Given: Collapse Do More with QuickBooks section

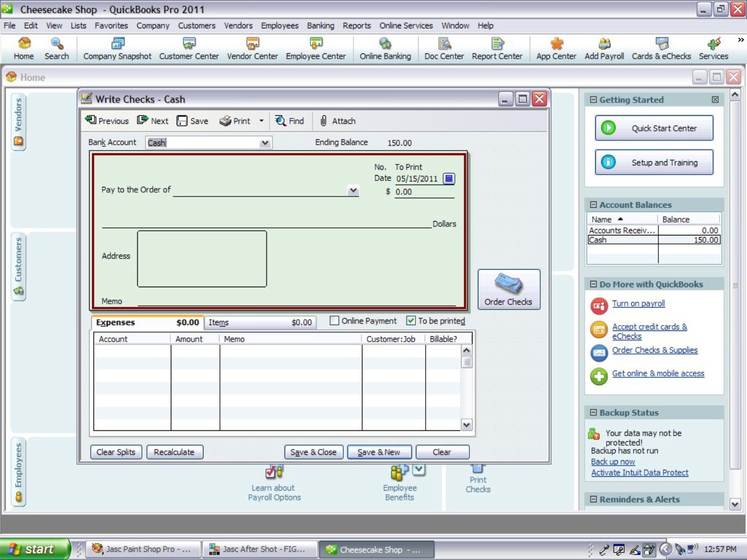Looking at the screenshot, I should pyautogui.click(x=593, y=285).
